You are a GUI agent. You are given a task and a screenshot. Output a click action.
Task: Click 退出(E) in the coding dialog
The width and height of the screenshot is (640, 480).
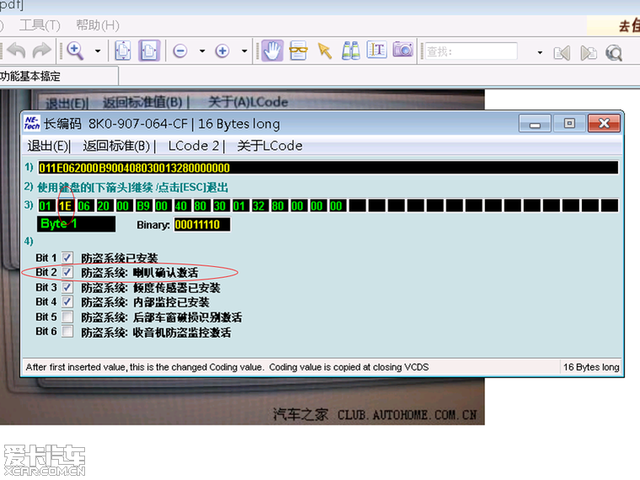(48, 145)
